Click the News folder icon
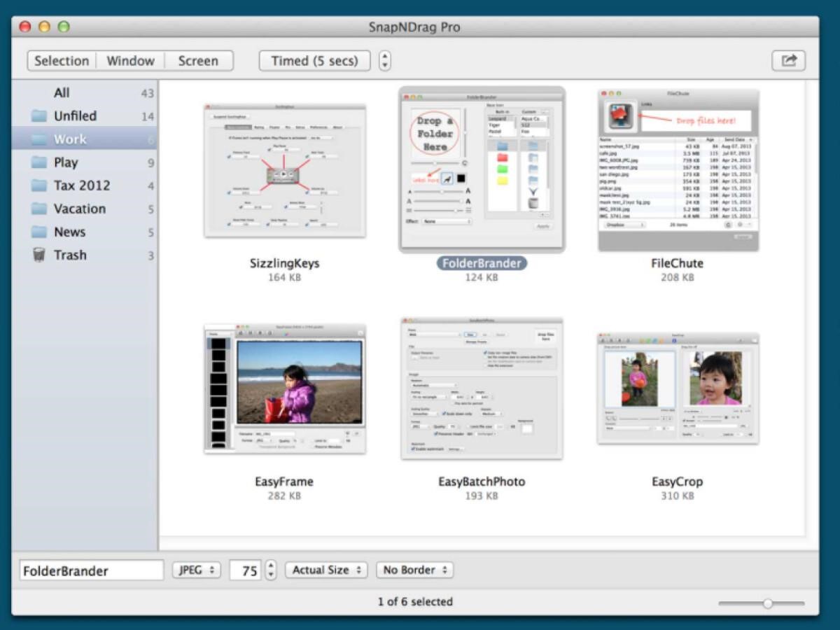The height and width of the screenshot is (630, 840). point(39,232)
